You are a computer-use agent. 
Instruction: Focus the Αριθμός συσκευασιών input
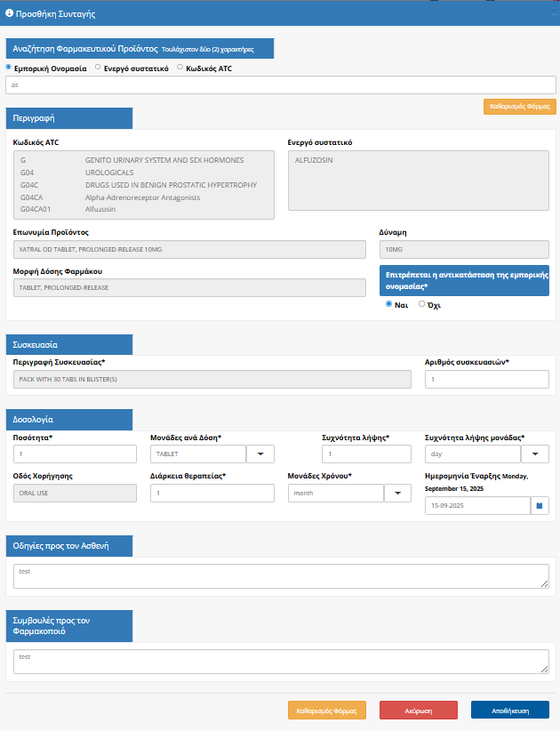[x=486, y=380]
